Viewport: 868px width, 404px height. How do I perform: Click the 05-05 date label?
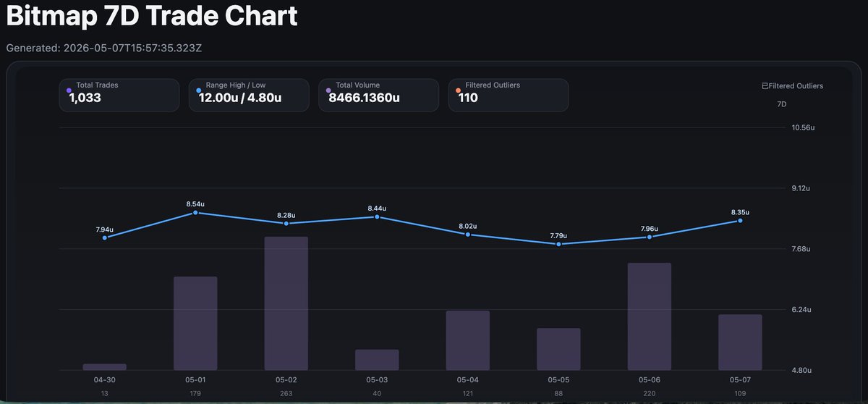point(558,380)
